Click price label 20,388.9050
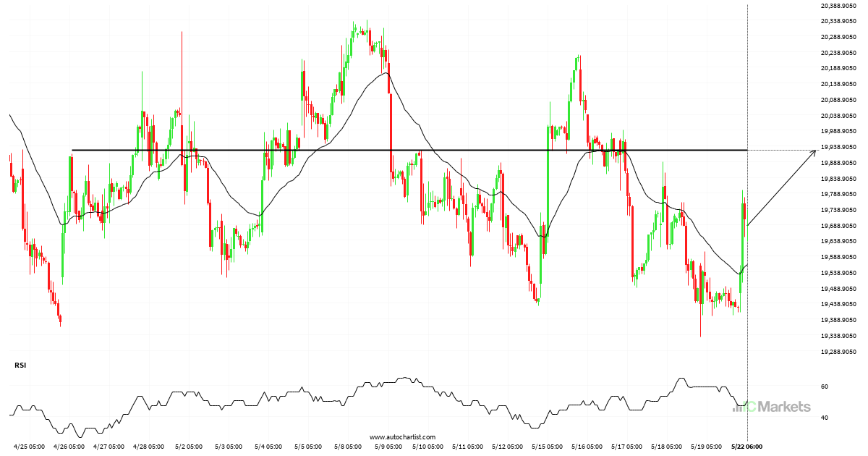 pos(840,6)
